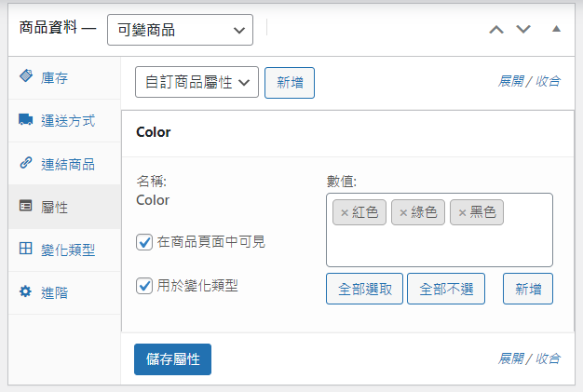Click the advanced gear icon
Screen dimensions: 583x392
coord(26,292)
